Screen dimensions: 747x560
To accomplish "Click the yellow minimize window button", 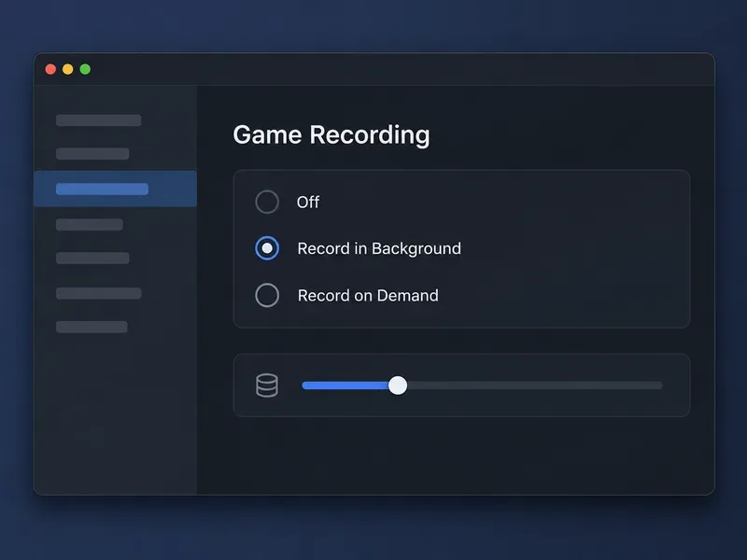I will [67, 69].
